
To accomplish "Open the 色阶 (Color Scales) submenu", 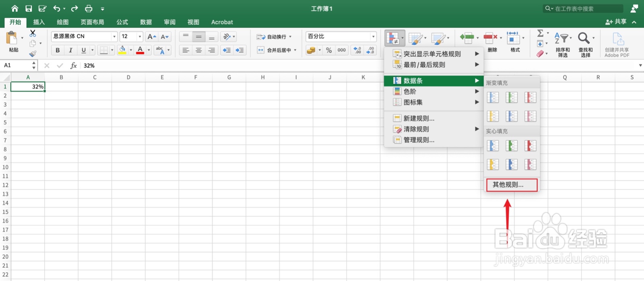I will point(433,91).
